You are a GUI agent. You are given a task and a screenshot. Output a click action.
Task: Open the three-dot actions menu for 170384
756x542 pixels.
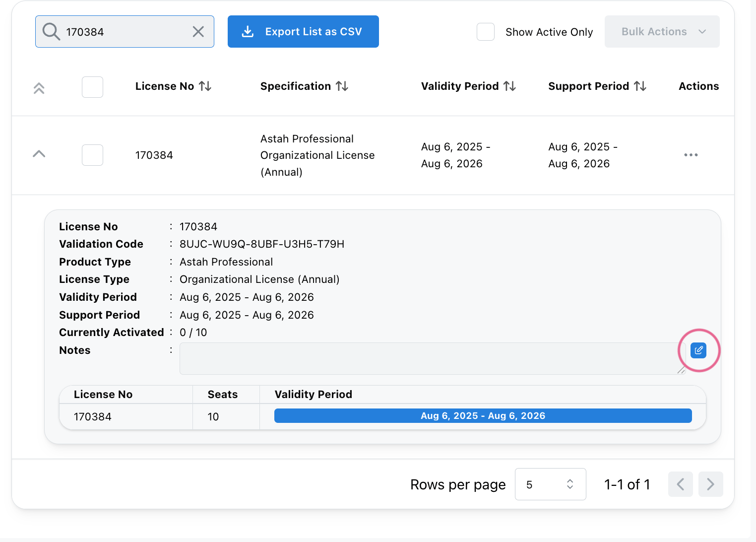tap(691, 155)
